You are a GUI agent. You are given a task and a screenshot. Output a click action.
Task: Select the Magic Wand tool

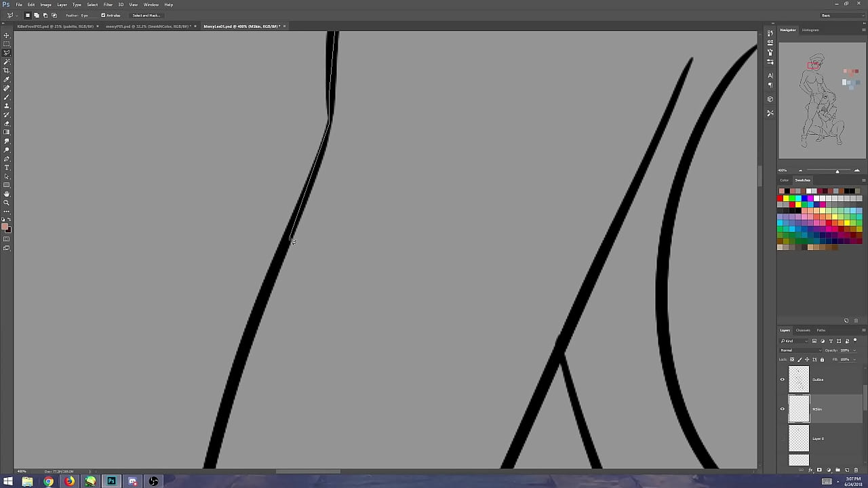7,62
